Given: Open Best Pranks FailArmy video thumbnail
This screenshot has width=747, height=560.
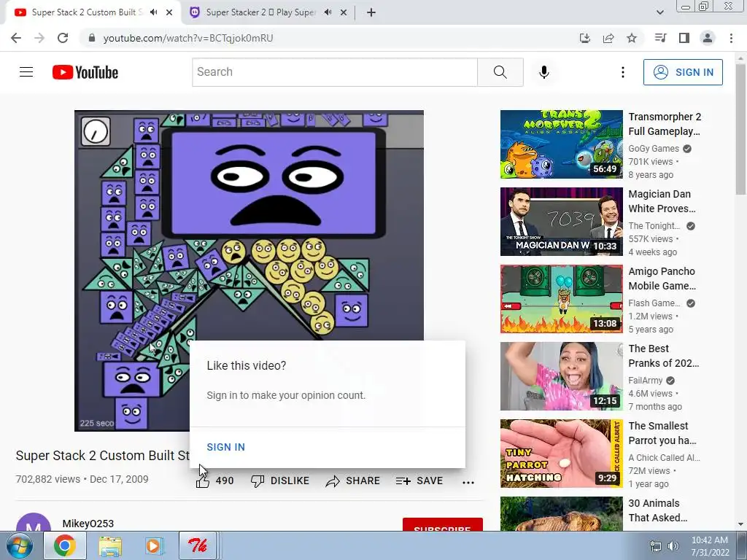Looking at the screenshot, I should 561,376.
